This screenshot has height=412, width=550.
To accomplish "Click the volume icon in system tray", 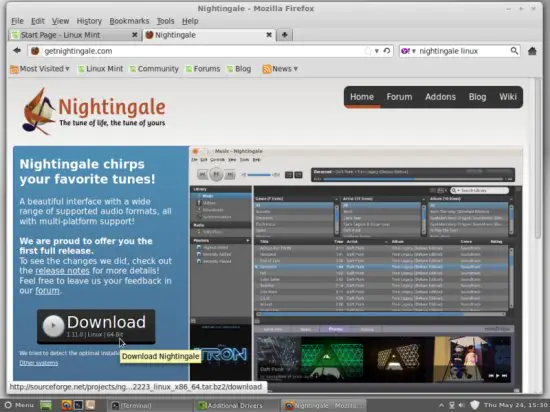I will (x=462, y=405).
